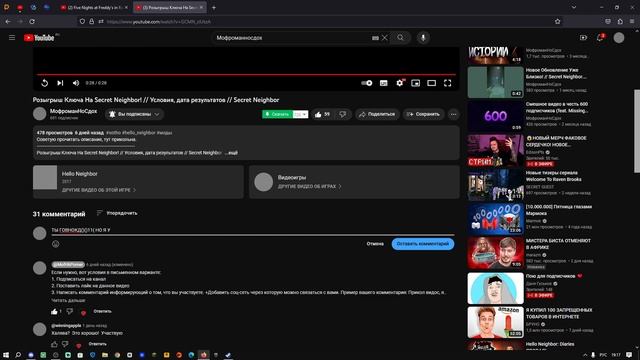
Task: Open Упорядочить comments sort dropdown
Action: (x=117, y=213)
